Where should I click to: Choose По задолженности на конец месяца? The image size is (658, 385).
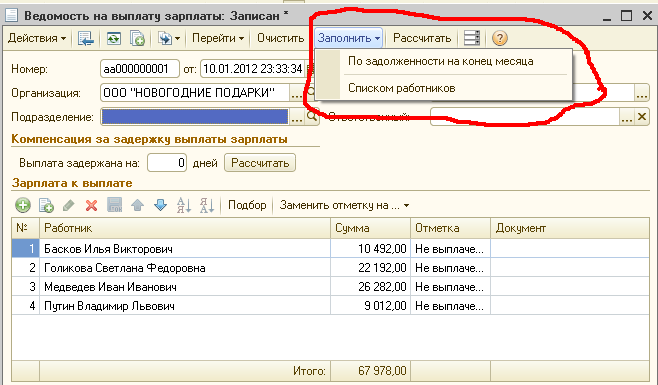click(441, 61)
